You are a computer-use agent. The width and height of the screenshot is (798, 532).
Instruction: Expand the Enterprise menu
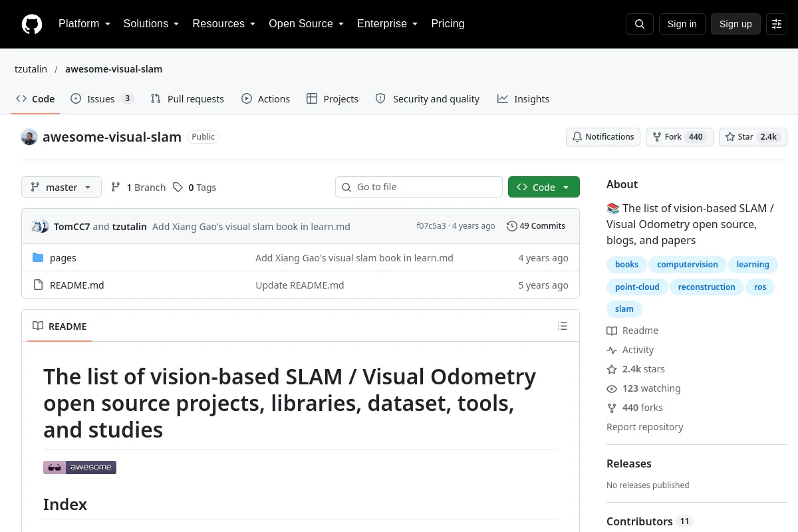388,24
